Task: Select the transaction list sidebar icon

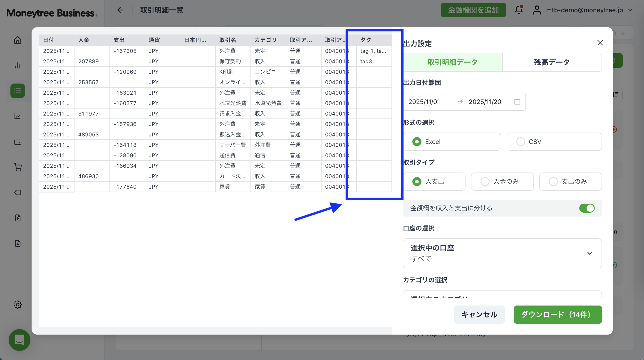Action: click(17, 91)
